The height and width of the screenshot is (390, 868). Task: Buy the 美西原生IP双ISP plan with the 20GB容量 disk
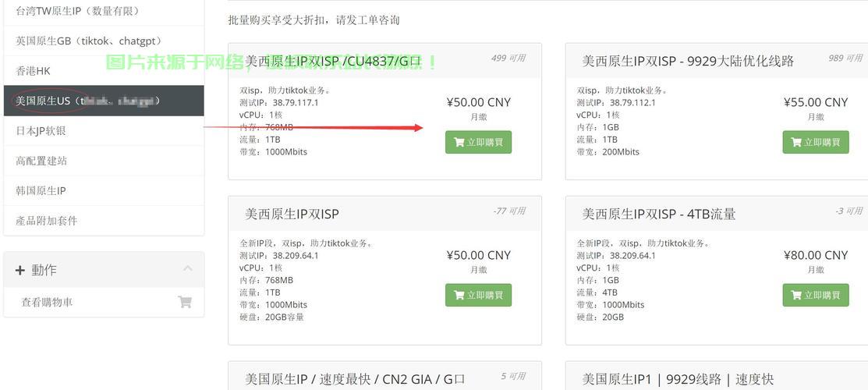[x=478, y=296]
